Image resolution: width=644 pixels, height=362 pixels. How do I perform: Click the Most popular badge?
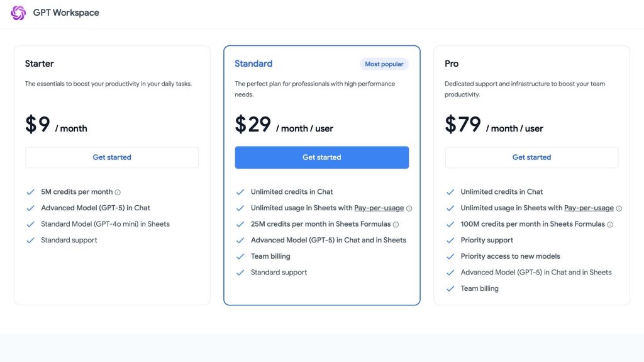coord(384,64)
